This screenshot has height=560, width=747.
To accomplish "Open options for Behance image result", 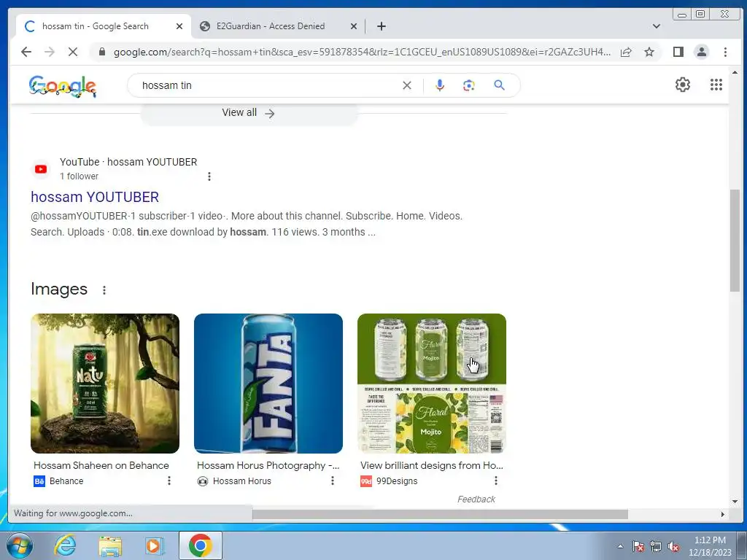I will pos(169,481).
